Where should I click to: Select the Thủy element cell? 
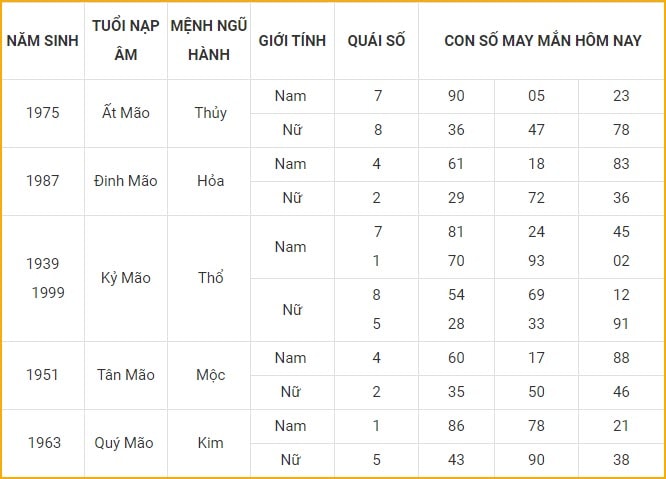[210, 113]
